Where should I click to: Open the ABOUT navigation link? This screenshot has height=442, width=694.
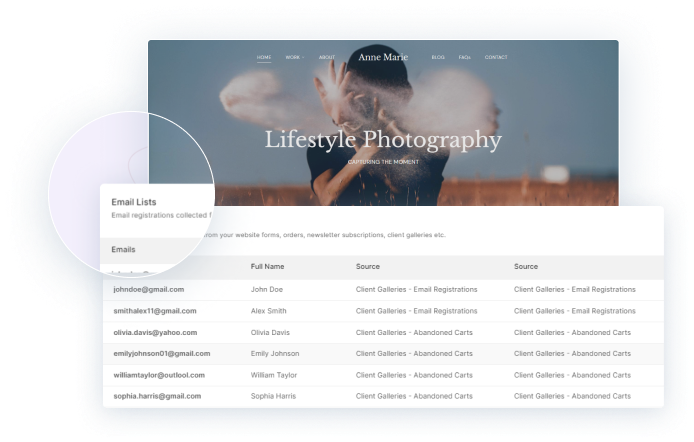327,57
